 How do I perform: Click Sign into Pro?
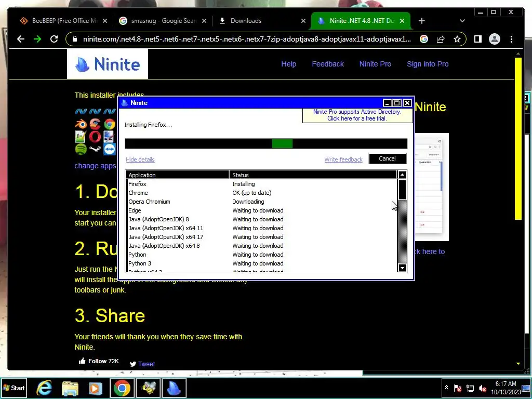coord(428,64)
